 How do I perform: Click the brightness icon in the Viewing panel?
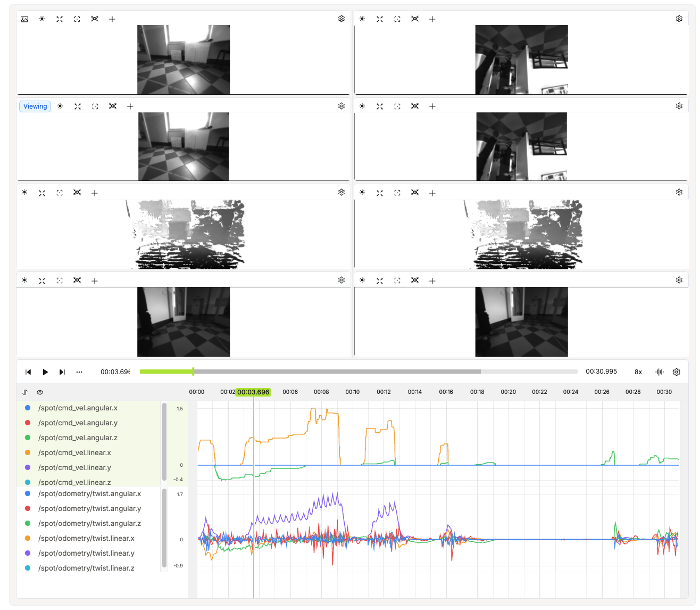click(x=60, y=106)
